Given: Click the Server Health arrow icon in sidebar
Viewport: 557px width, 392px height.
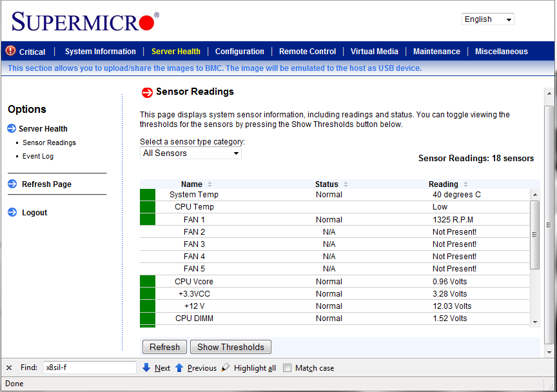Looking at the screenshot, I should point(12,128).
